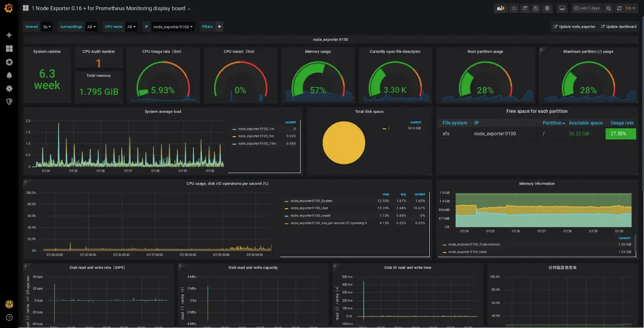Click the zoom out time range magnifier
The image size is (644, 328).
[x=609, y=8]
